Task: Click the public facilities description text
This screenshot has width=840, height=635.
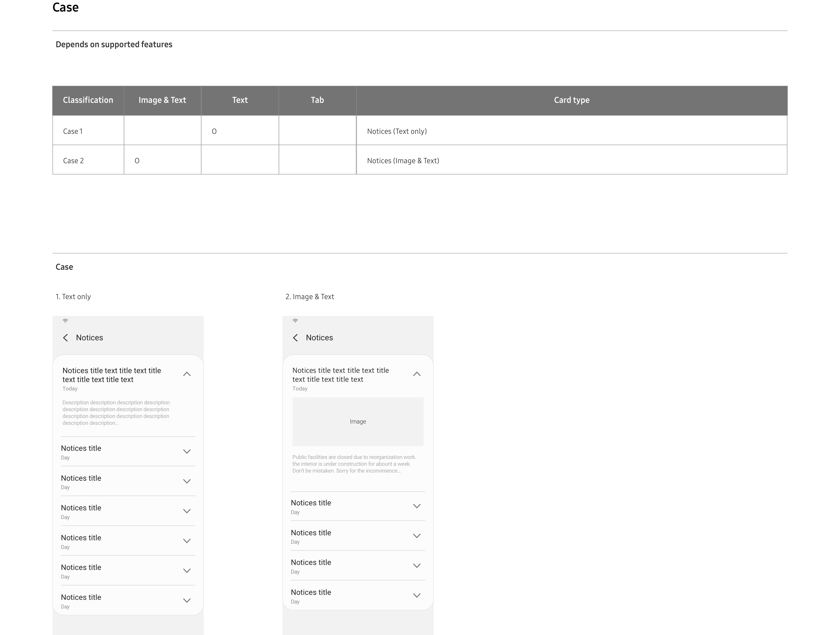Action: tap(354, 464)
